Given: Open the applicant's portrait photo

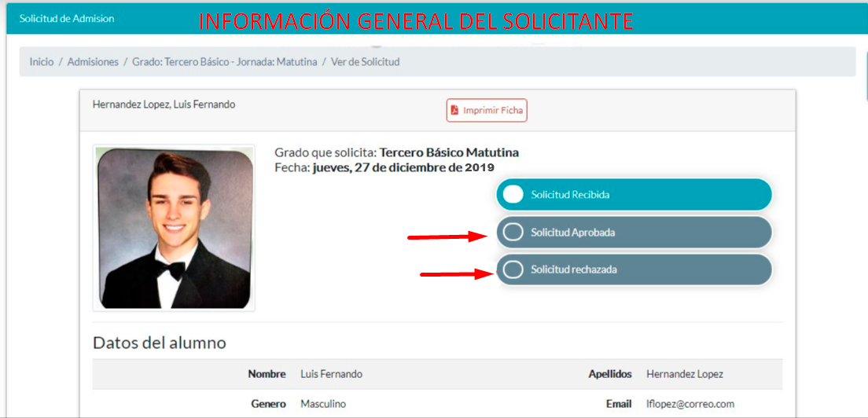Looking at the screenshot, I should [174, 228].
